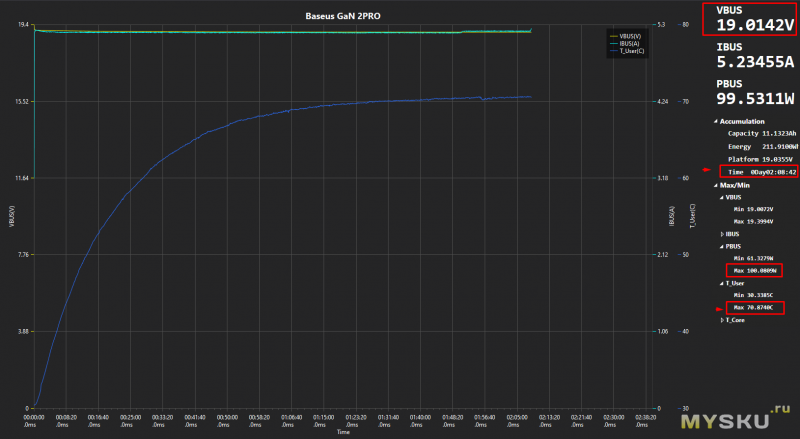The width and height of the screenshot is (800, 439).
Task: Click the 02:30:00 time axis tick
Action: [613, 421]
